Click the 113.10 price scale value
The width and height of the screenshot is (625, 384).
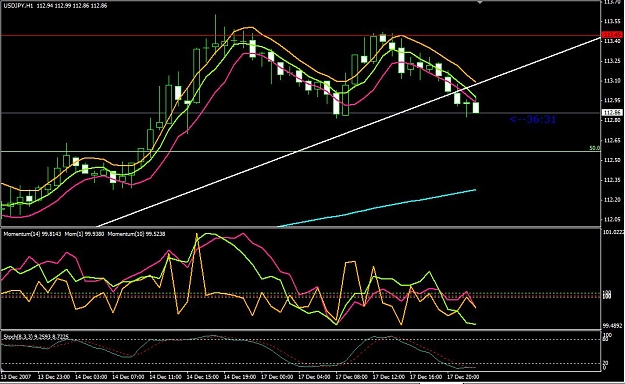[x=612, y=81]
